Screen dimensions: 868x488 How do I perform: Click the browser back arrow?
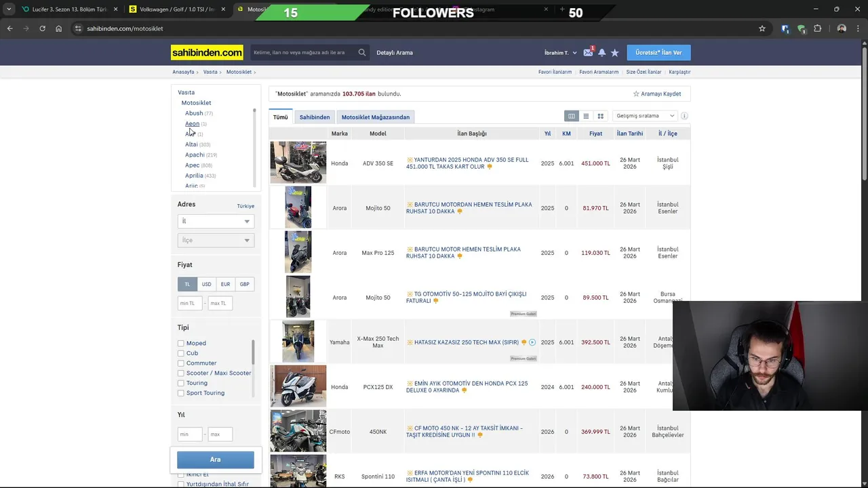coord(9,28)
